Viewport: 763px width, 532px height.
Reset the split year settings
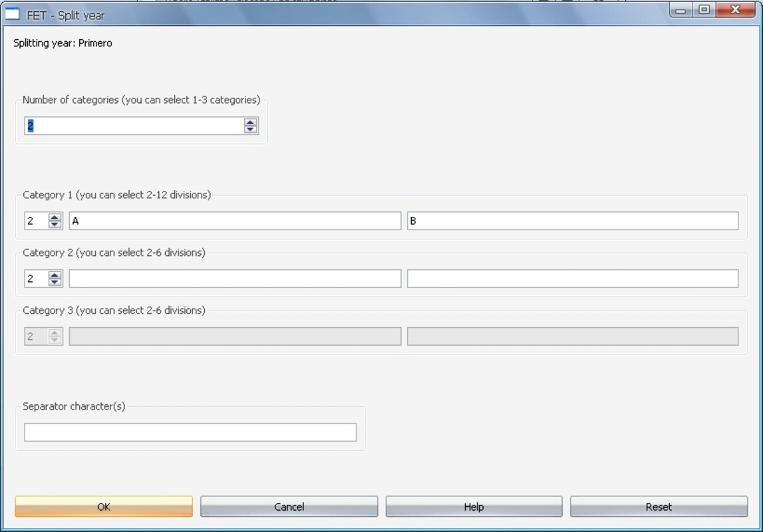(x=659, y=507)
